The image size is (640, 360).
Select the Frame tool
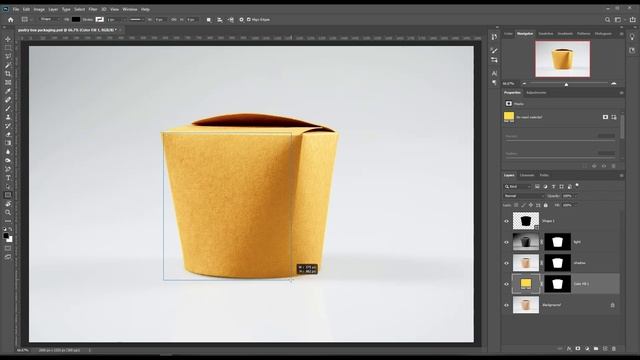[x=8, y=82]
